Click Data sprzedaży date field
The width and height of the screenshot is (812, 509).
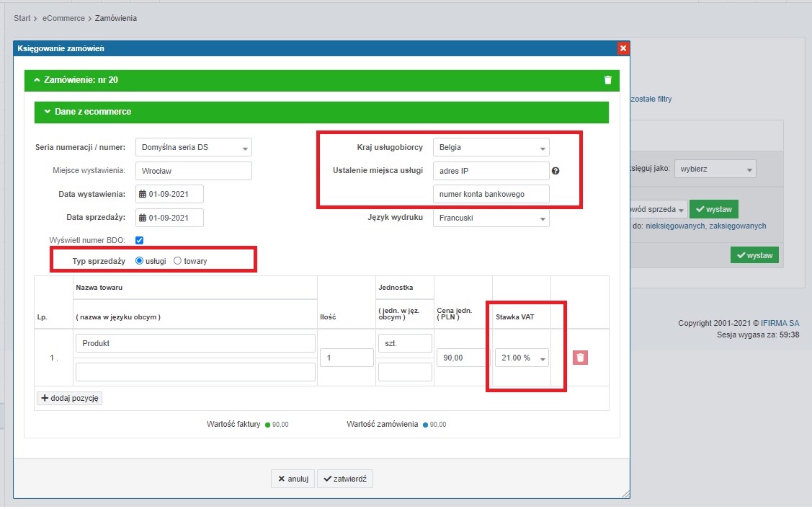tap(169, 218)
